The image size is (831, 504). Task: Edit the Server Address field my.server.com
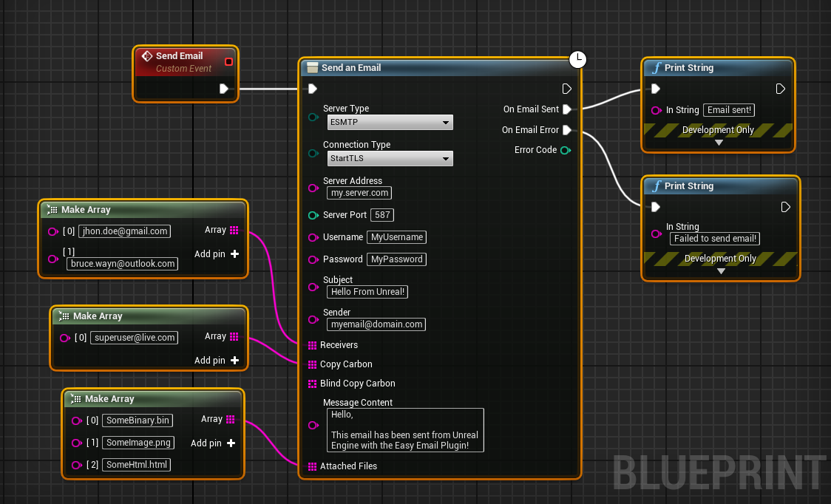[x=359, y=193]
